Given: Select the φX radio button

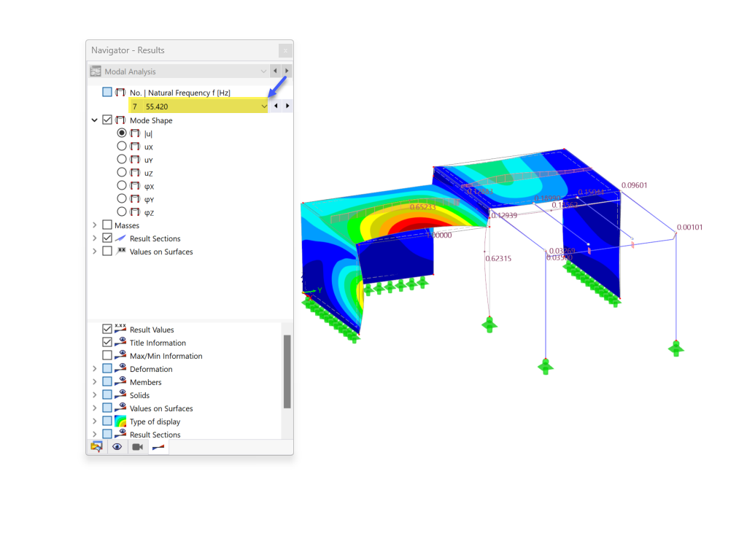Looking at the screenshot, I should click(x=122, y=186).
